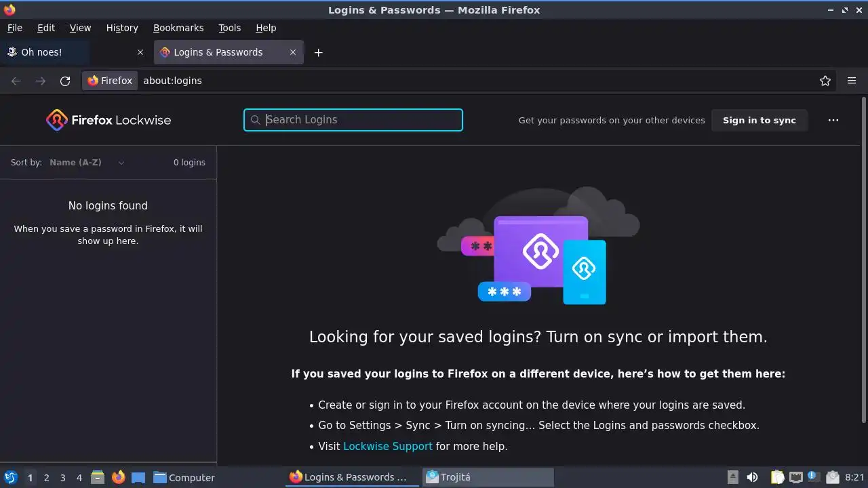Switch to Trojitá in the taskbar
The width and height of the screenshot is (868, 488).
(488, 477)
